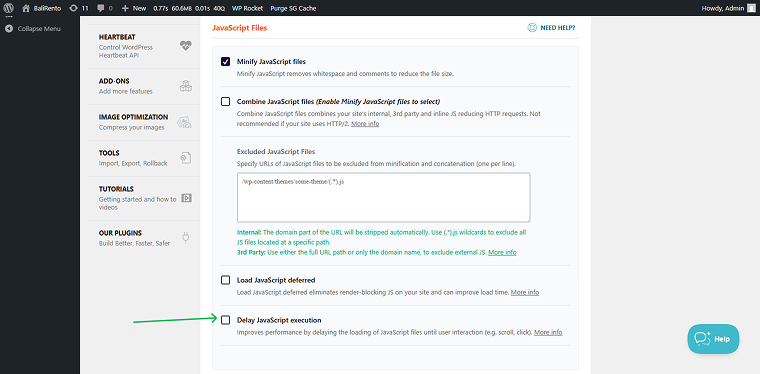
Task: Open the BaliRento site home link
Action: (42, 8)
